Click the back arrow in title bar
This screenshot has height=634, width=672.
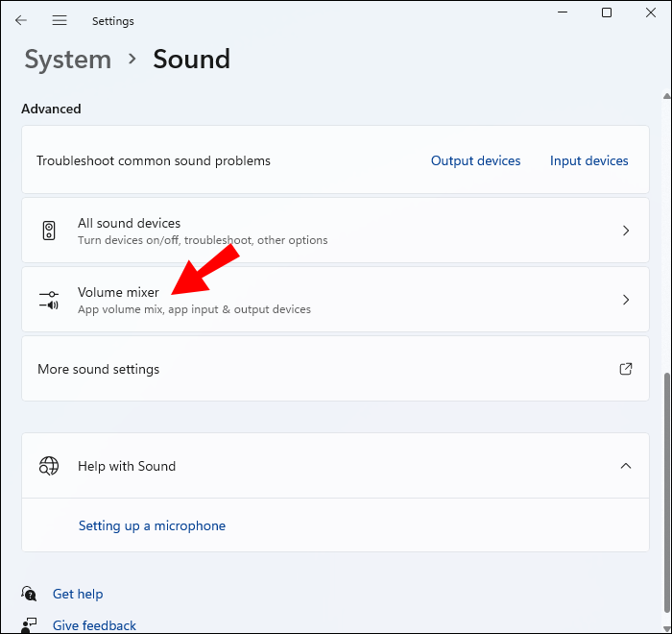[x=21, y=20]
